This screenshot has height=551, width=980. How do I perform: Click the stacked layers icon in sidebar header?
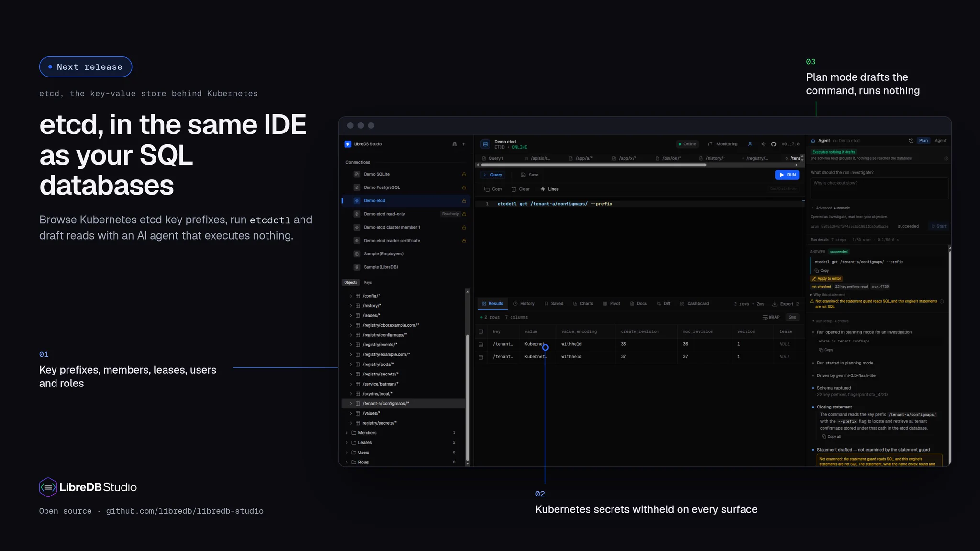[454, 144]
